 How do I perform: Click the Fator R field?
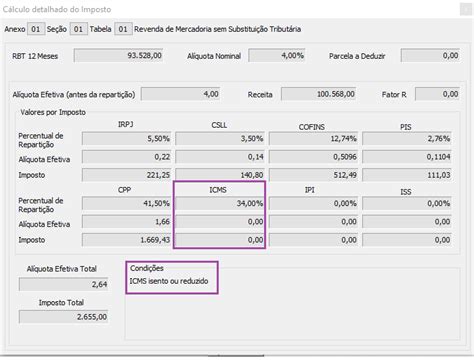[438, 94]
